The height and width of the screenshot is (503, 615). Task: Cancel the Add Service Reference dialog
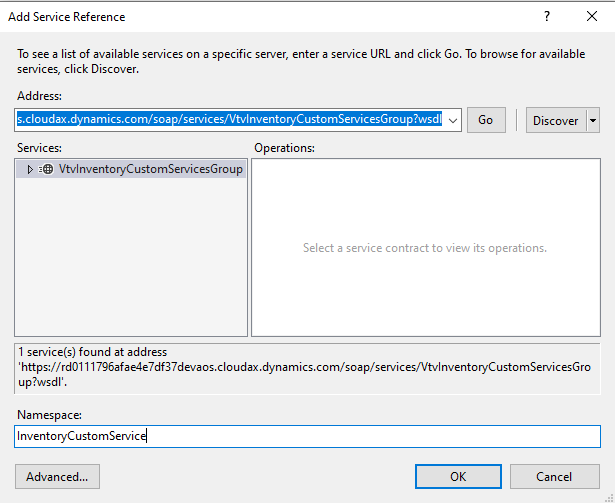[x=555, y=477]
